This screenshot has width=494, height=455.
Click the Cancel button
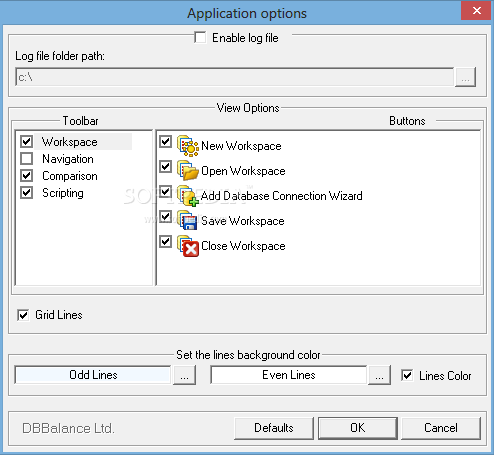coord(441,428)
